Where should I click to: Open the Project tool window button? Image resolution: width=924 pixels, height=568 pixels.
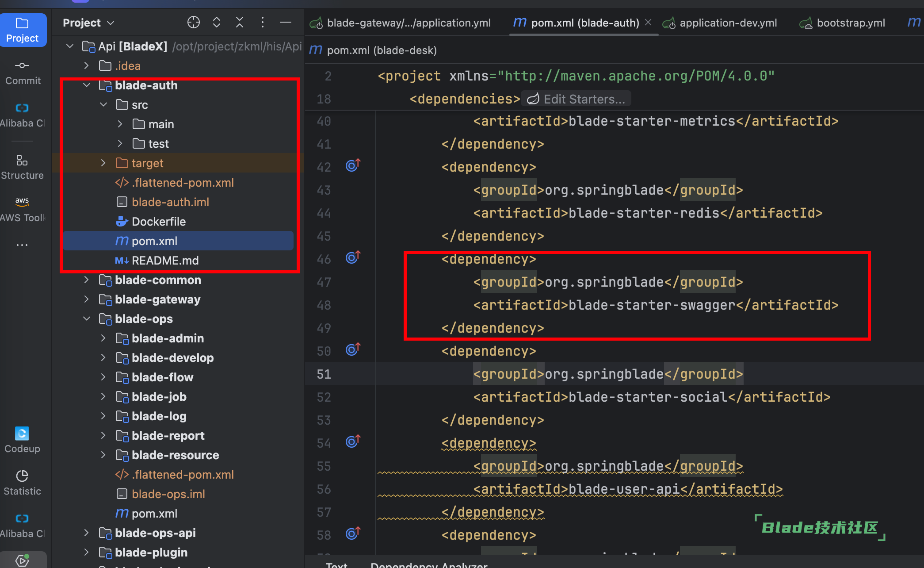point(23,30)
